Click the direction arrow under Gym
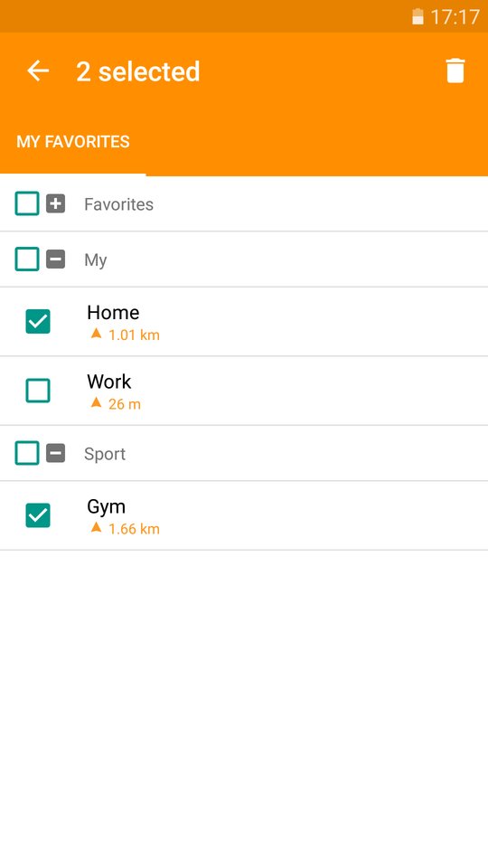 97,527
